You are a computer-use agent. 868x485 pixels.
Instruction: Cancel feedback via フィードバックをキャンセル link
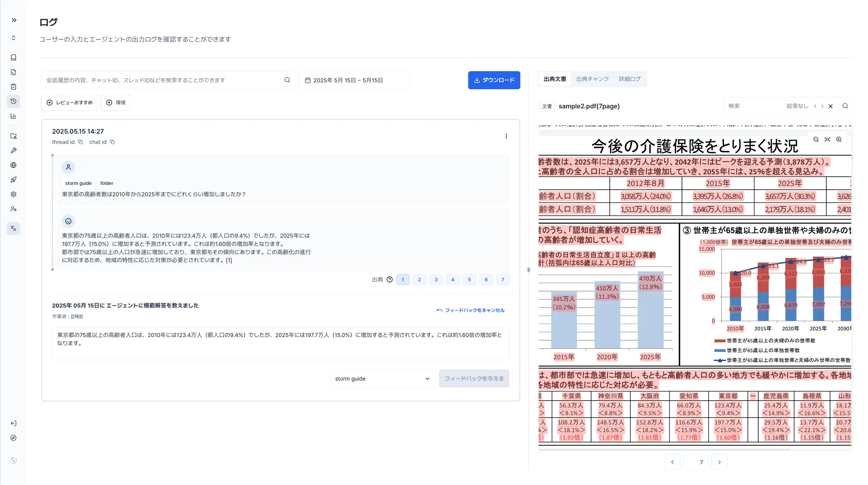pos(470,310)
